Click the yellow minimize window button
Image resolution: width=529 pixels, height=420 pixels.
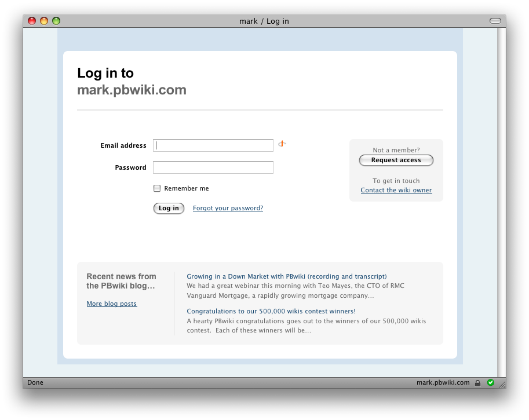(44, 21)
